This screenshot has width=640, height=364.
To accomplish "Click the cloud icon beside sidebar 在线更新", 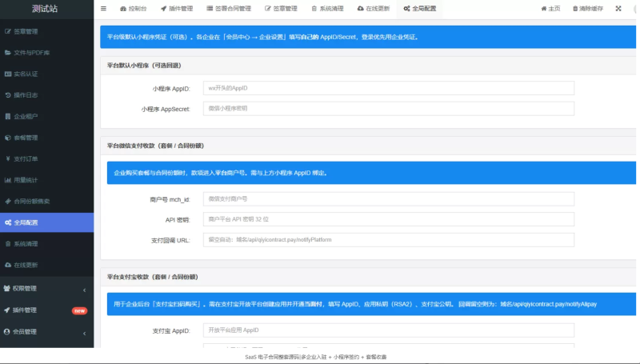I will click(x=8, y=265).
